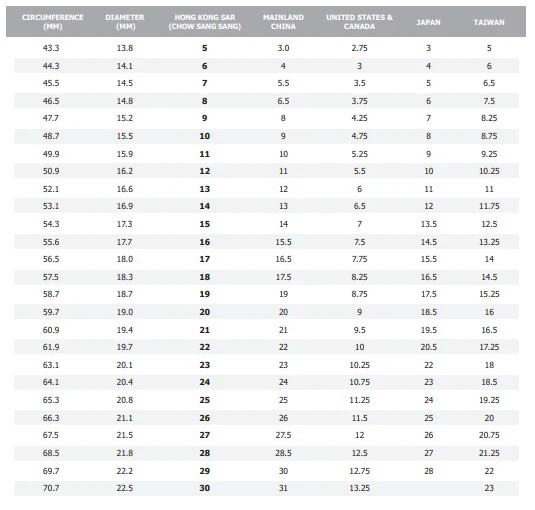Click the Circumference (MM) column header
The height and width of the screenshot is (510, 535).
pyautogui.click(x=53, y=22)
